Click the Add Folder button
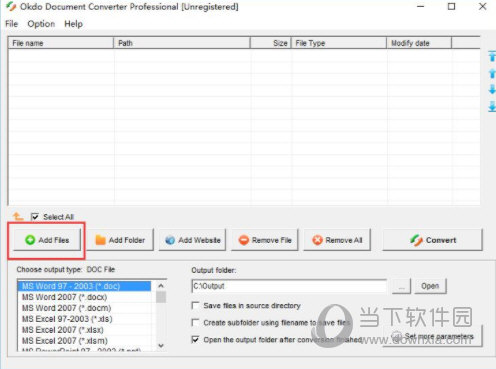 coord(120,240)
